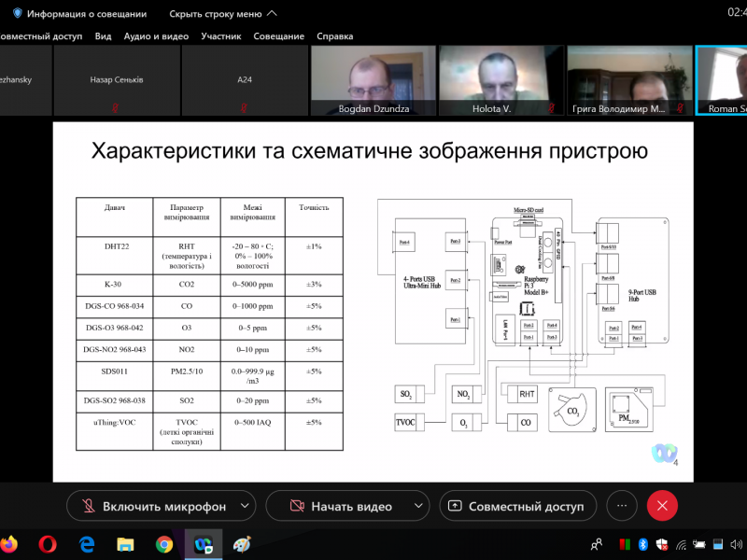Open Opera browser from taskbar
This screenshot has width=747, height=560.
[49, 544]
